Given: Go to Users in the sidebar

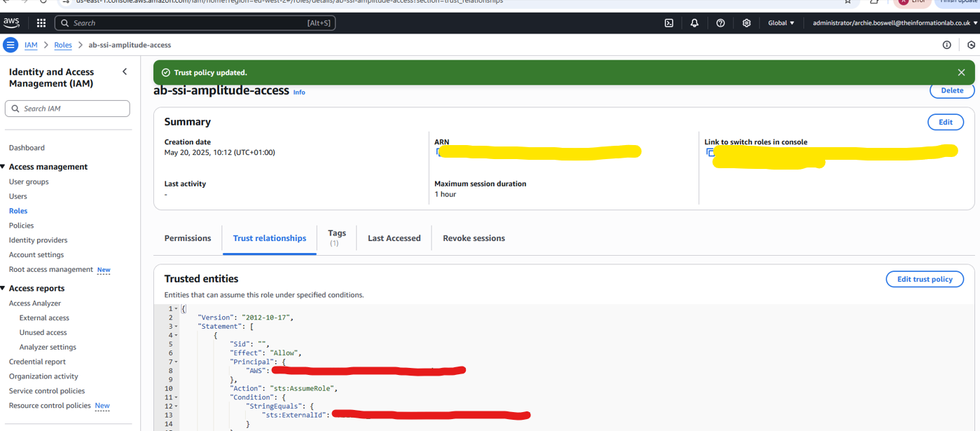Looking at the screenshot, I should click(x=18, y=196).
